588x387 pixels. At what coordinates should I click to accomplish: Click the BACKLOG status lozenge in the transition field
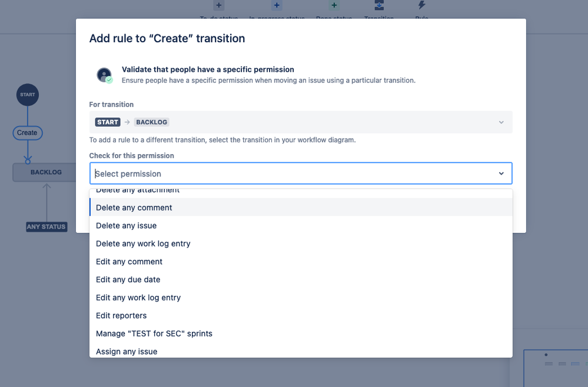point(151,122)
